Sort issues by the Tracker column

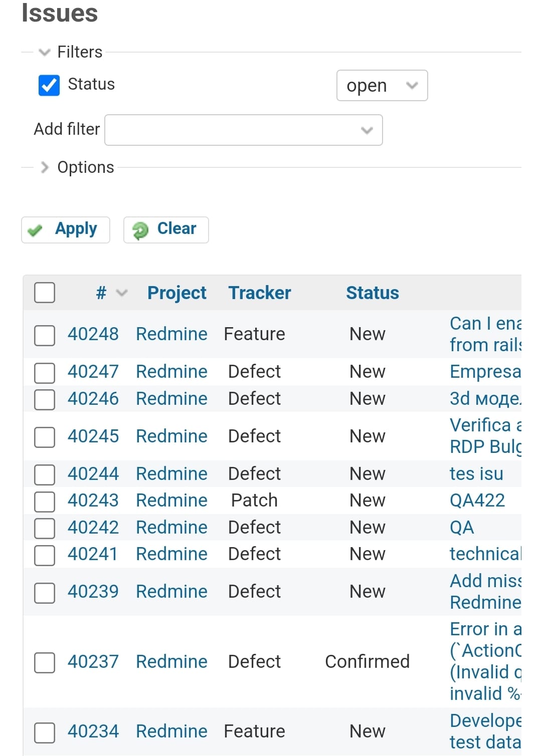pos(259,293)
